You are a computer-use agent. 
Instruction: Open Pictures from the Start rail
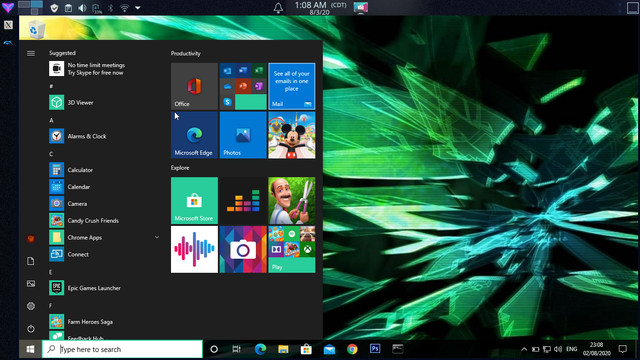[x=31, y=284]
